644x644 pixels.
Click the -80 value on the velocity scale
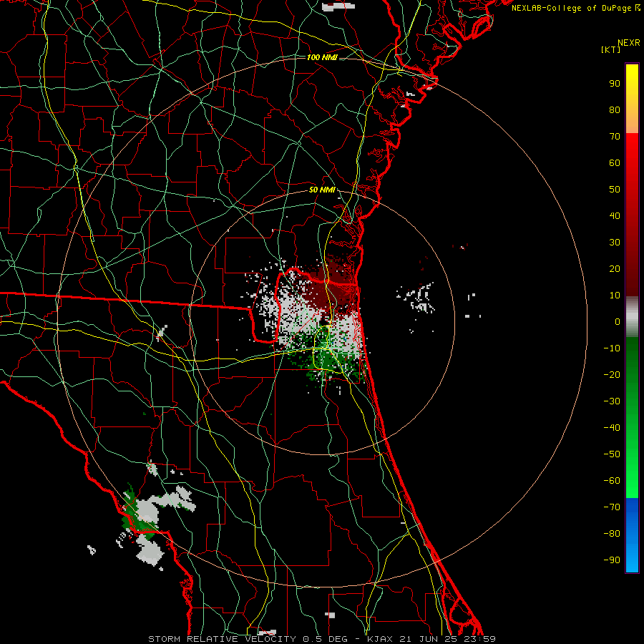612,534
